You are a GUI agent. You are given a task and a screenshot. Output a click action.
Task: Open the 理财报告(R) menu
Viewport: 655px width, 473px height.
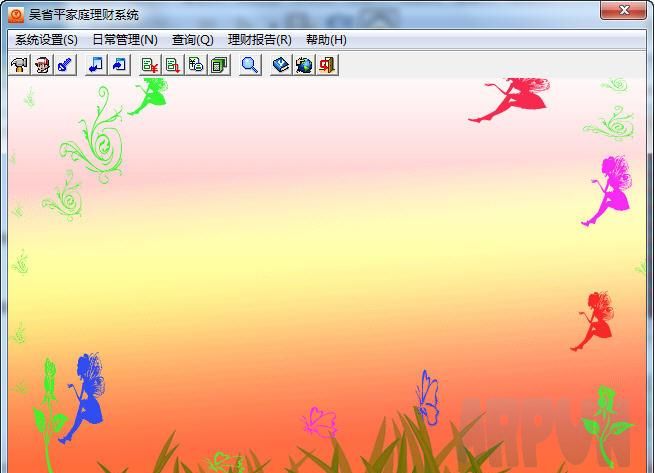point(259,40)
